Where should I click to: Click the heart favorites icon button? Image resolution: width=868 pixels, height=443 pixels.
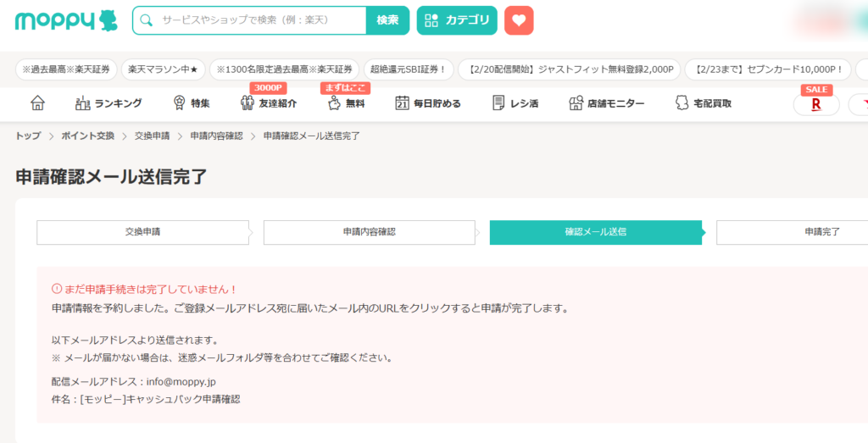click(519, 20)
